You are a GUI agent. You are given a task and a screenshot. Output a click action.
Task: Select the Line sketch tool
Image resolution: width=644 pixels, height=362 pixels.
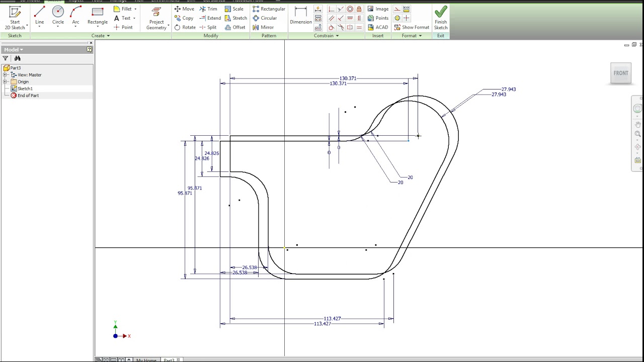(x=39, y=15)
